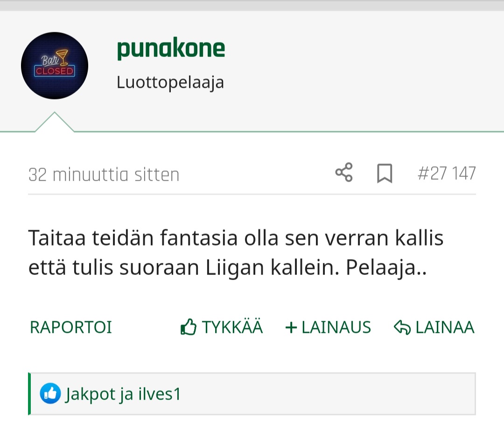504x435 pixels.
Task: Click the 32 minuuttia sitten timestamp
Action: click(104, 175)
